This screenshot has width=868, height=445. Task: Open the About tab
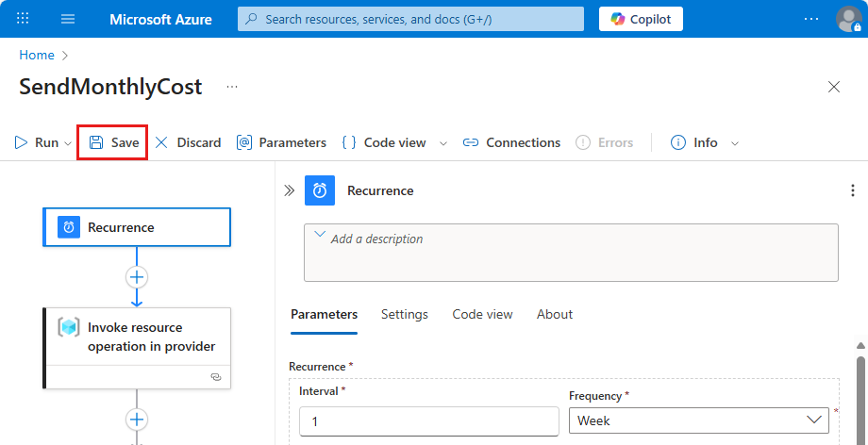(555, 314)
